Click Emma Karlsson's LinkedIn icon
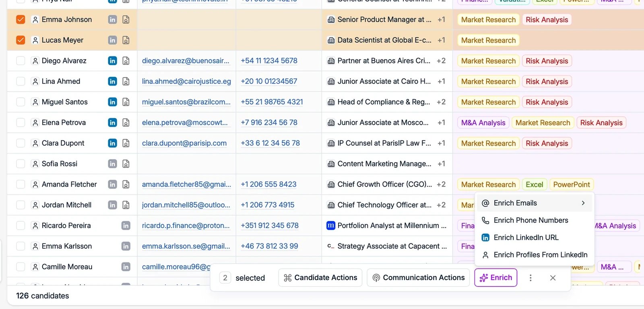This screenshot has height=309, width=644. pos(126,246)
